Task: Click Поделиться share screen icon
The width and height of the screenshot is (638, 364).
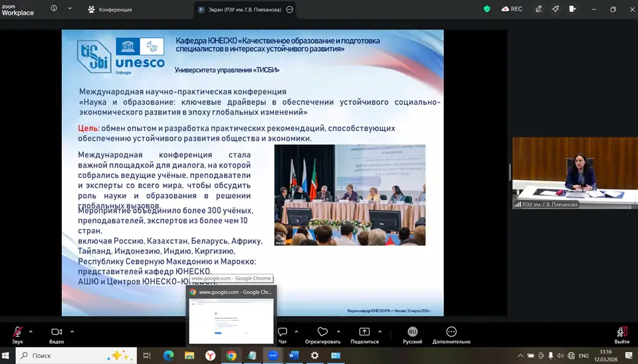Action: pos(364,333)
